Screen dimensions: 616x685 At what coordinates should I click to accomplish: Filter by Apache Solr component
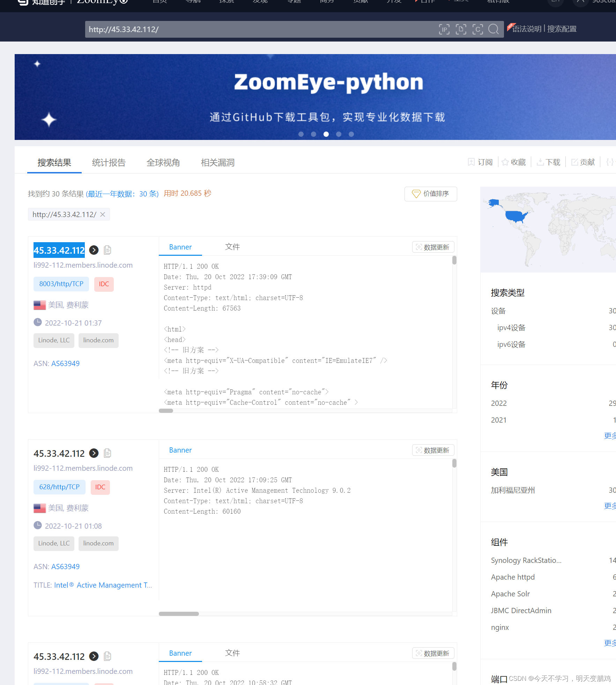point(510,594)
